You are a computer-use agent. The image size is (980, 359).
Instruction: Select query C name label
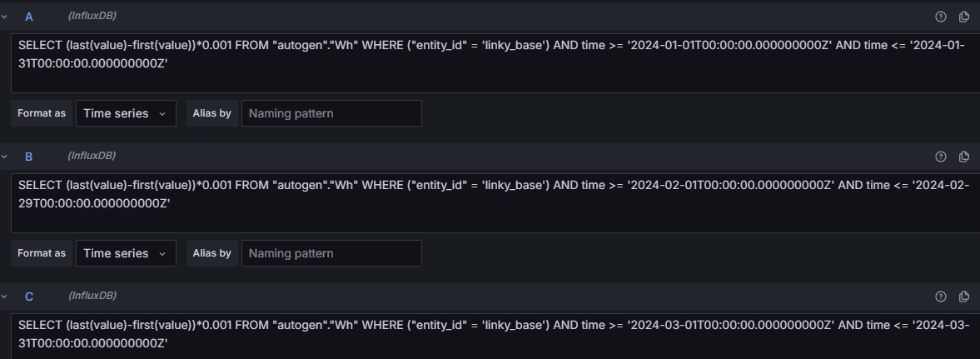[x=29, y=297]
